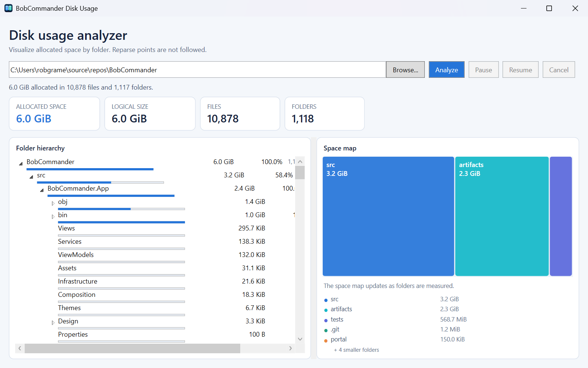Click the Cancel button
This screenshot has height=368, width=588.
[559, 70]
